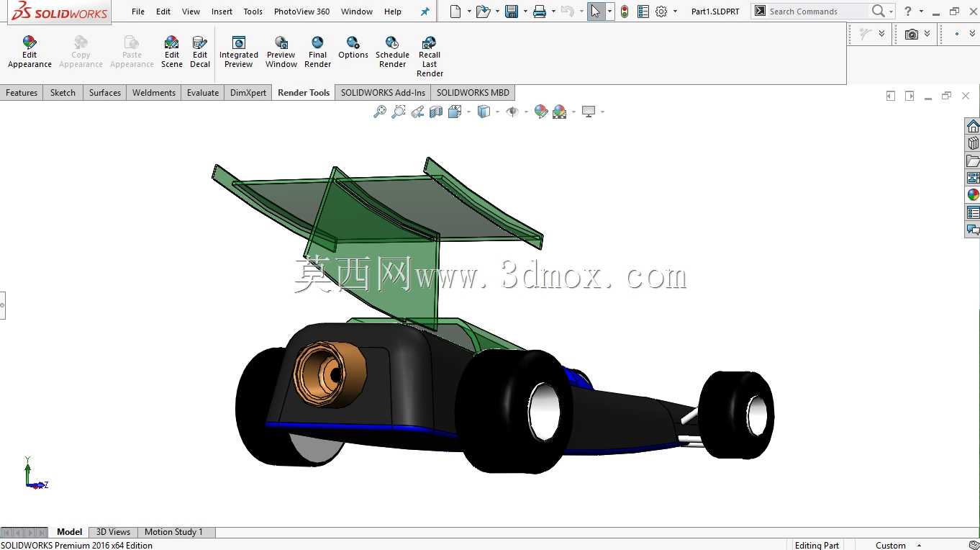The image size is (980, 550).
Task: Start the Integrated Preview
Action: point(239,52)
